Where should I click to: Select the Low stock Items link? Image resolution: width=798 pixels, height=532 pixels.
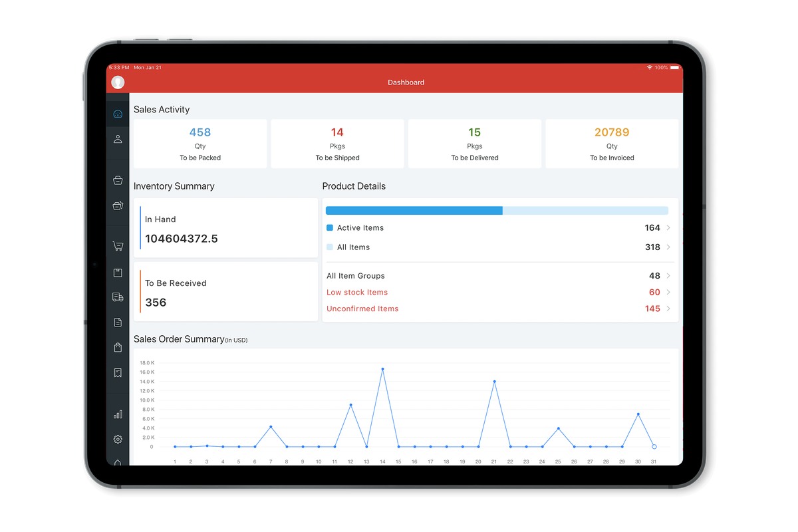tap(357, 293)
